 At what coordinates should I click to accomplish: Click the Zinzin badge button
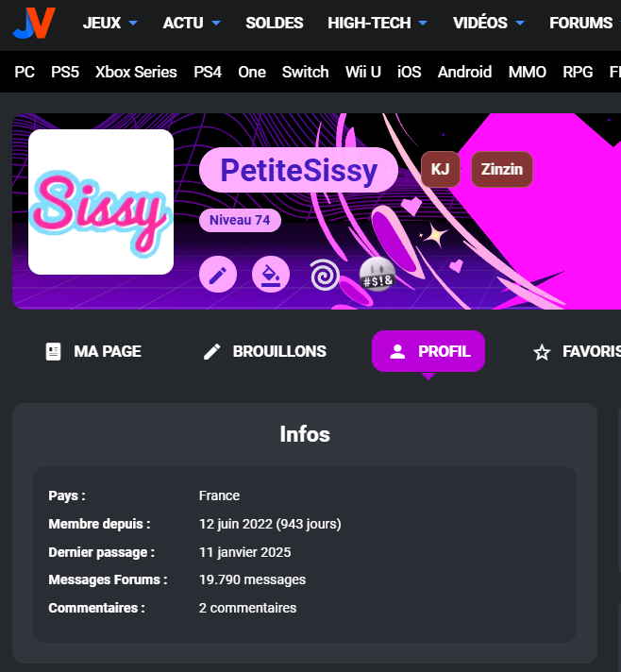[502, 169]
